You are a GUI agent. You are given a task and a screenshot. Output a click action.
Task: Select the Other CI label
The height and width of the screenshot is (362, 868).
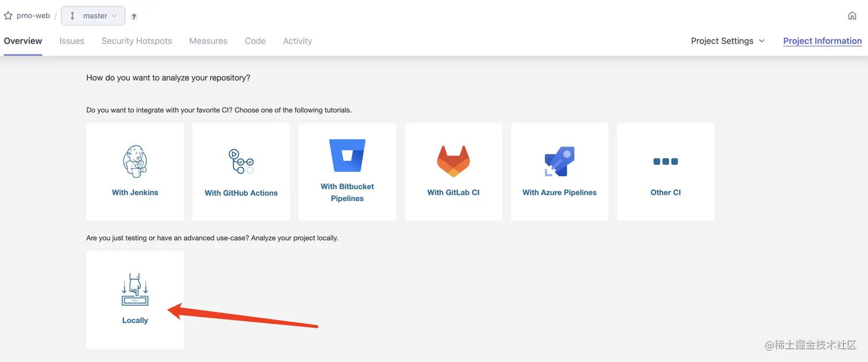click(666, 192)
